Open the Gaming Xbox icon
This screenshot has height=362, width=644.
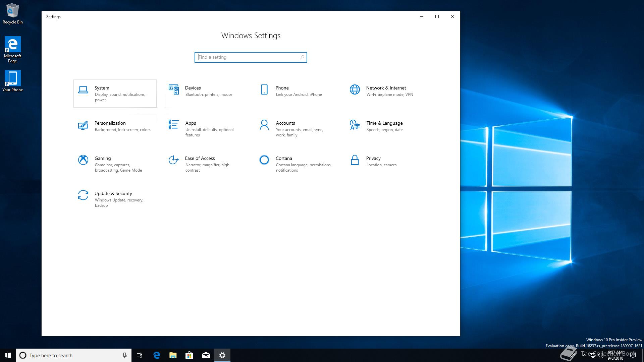[x=83, y=160]
